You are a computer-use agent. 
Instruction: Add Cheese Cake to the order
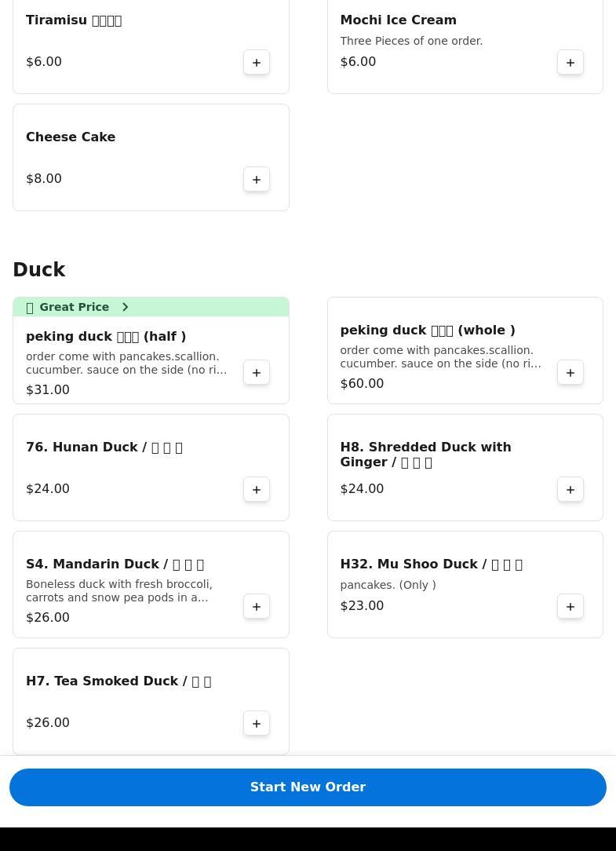pyautogui.click(x=257, y=179)
